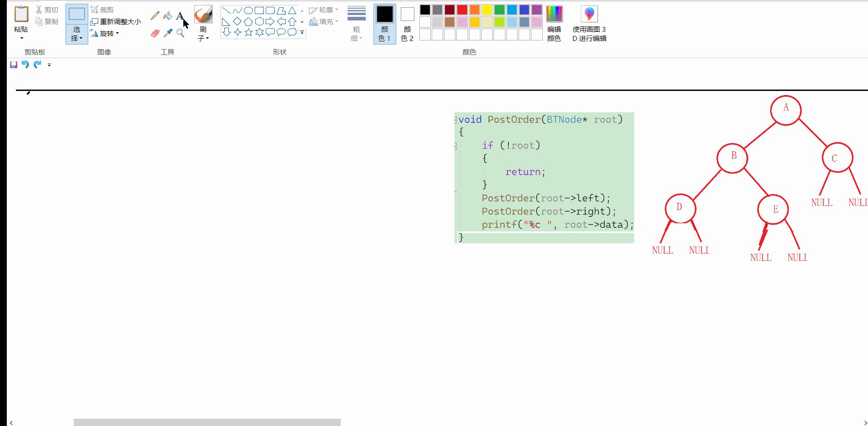Viewport: 868px width, 426px height.
Task: Select the Triangle shape
Action: [292, 10]
